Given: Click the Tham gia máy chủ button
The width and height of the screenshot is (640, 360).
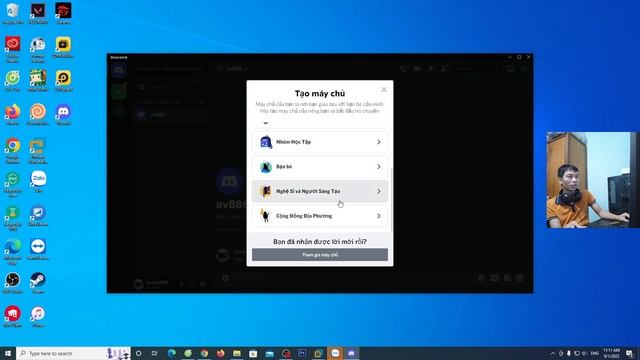Looking at the screenshot, I should 320,255.
